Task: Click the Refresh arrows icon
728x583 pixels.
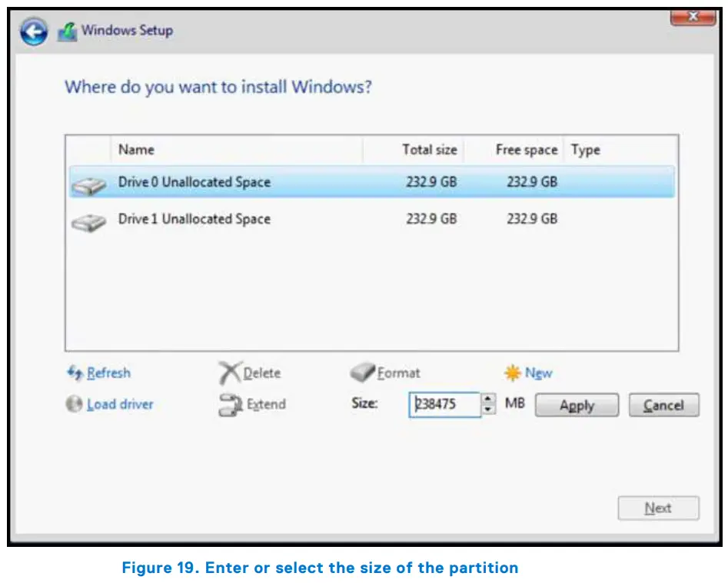Action: pyautogui.click(x=75, y=373)
